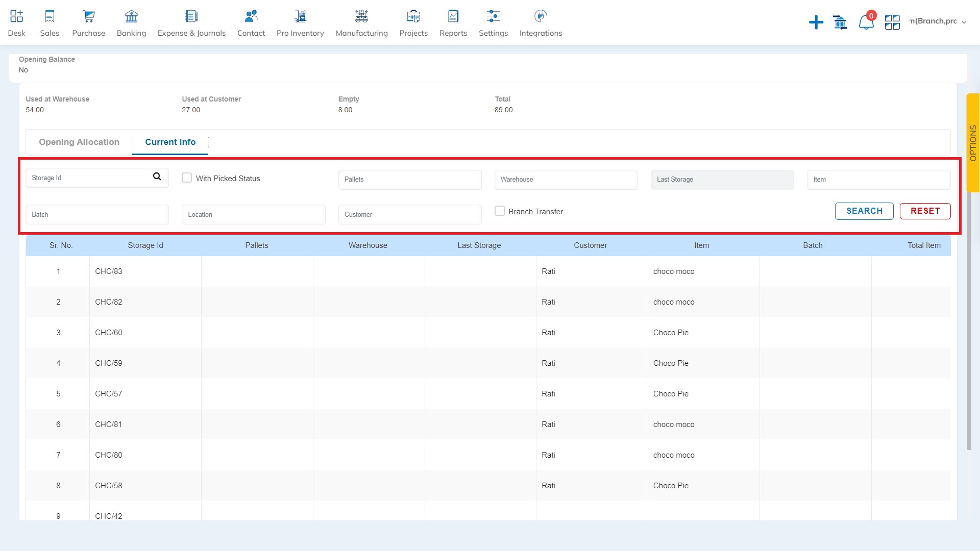Select the Current Info tab
Viewport: 980px width, 551px height.
coord(169,142)
